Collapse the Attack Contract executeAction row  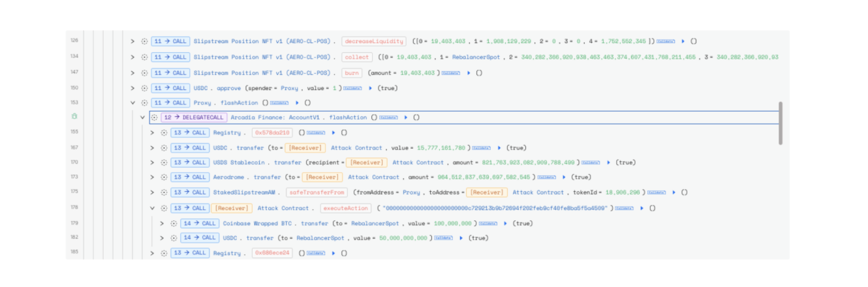[153, 208]
